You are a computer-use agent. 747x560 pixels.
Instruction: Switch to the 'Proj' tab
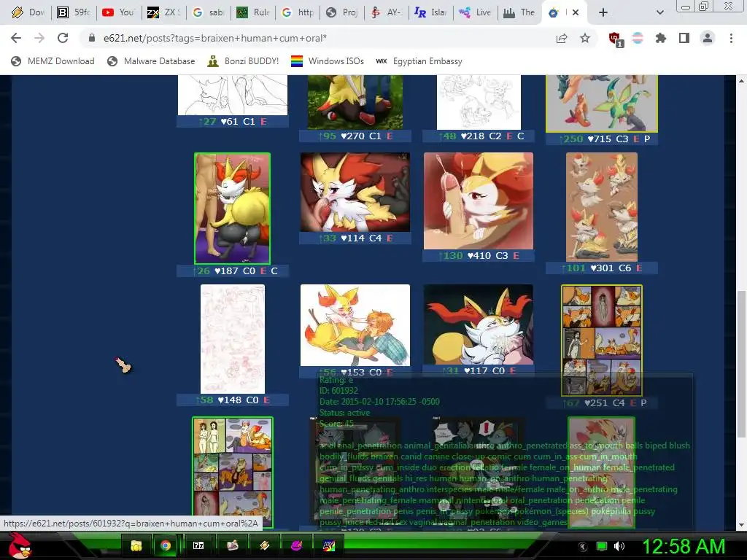click(x=343, y=12)
